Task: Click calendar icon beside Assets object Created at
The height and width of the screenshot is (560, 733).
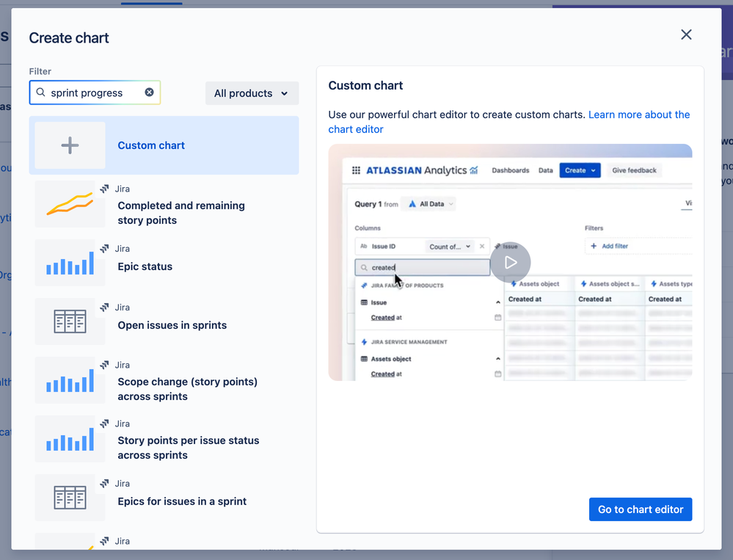Action: pos(498,374)
